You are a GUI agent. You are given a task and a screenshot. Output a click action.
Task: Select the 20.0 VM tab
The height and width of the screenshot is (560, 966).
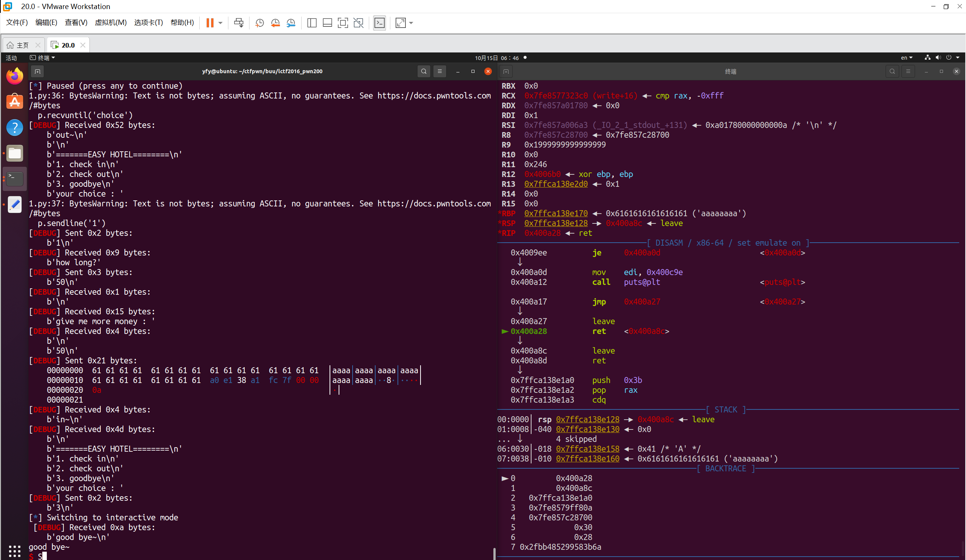coord(68,45)
